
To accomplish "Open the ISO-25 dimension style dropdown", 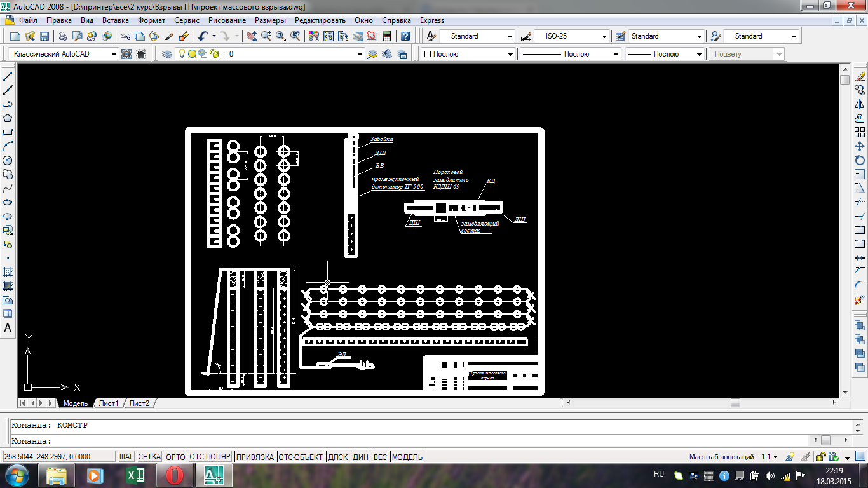I will (605, 36).
